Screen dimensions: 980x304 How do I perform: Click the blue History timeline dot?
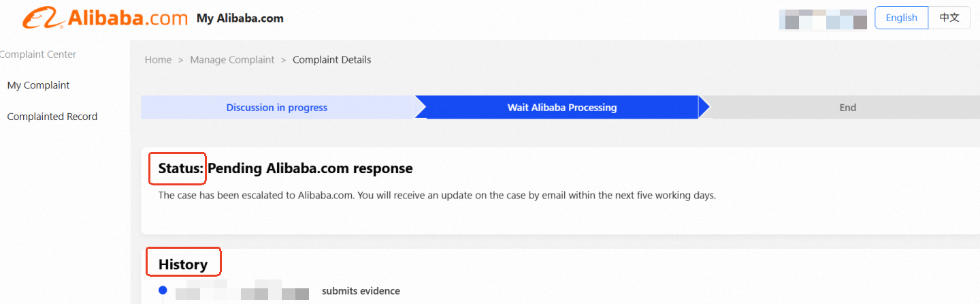tap(163, 291)
